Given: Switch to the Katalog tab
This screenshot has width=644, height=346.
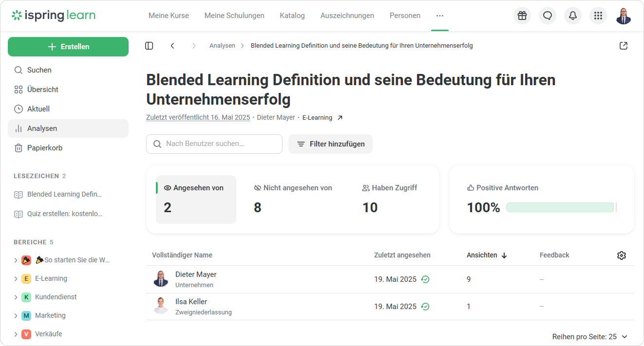Looking at the screenshot, I should coord(292,16).
